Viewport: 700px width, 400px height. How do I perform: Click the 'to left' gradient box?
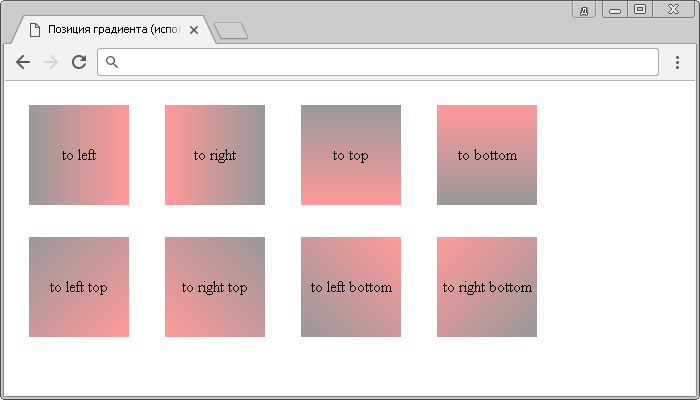[x=79, y=155]
